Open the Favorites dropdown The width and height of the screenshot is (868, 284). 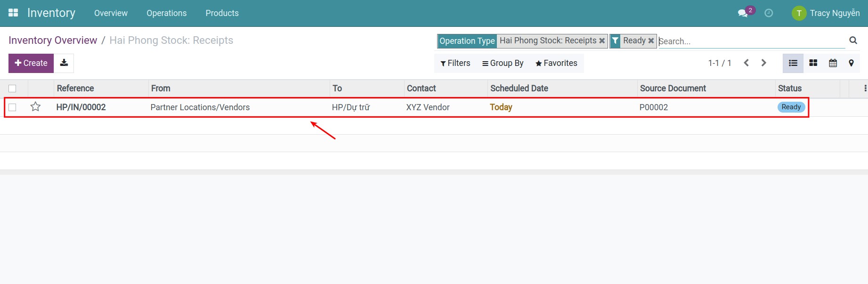tap(556, 63)
